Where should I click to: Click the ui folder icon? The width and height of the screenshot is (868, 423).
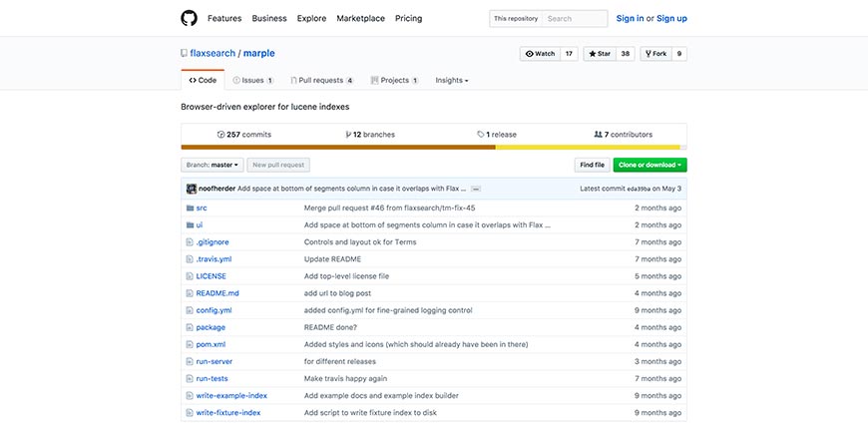click(x=190, y=225)
